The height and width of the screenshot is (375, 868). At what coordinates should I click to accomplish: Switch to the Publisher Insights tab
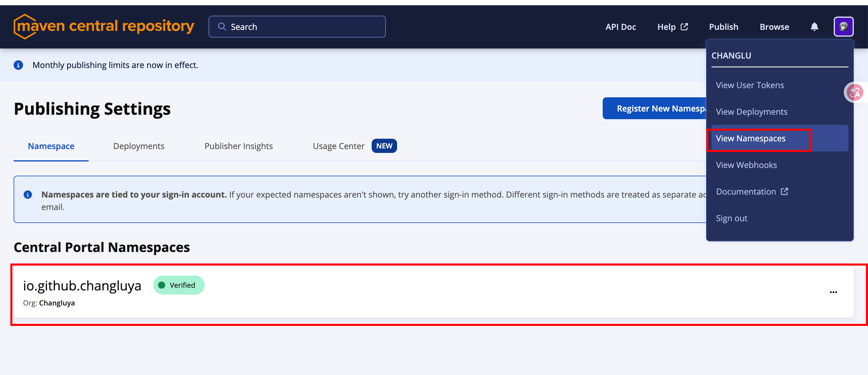coord(238,146)
